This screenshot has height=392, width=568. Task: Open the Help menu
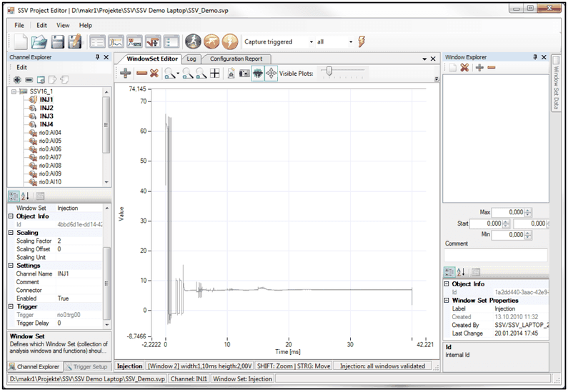pyautogui.click(x=86, y=25)
